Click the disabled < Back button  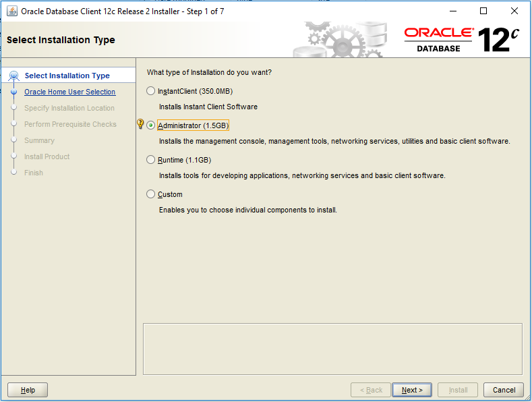pos(371,390)
